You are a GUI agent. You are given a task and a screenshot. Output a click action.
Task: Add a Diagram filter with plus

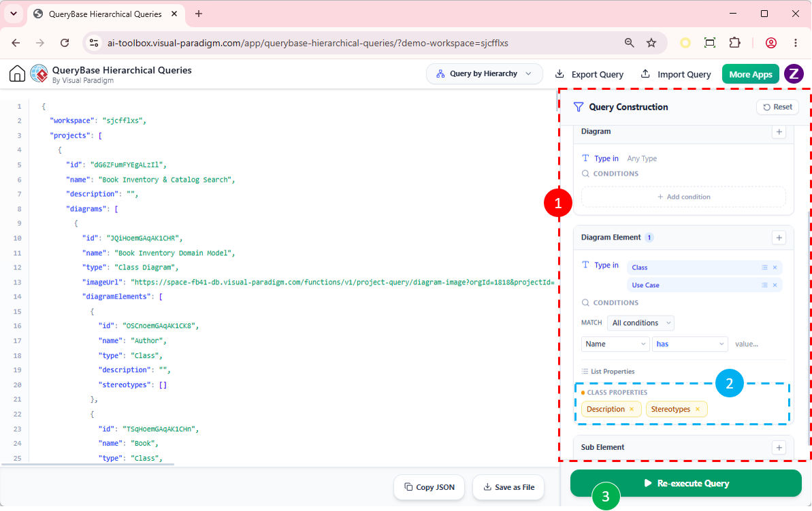[x=779, y=132]
